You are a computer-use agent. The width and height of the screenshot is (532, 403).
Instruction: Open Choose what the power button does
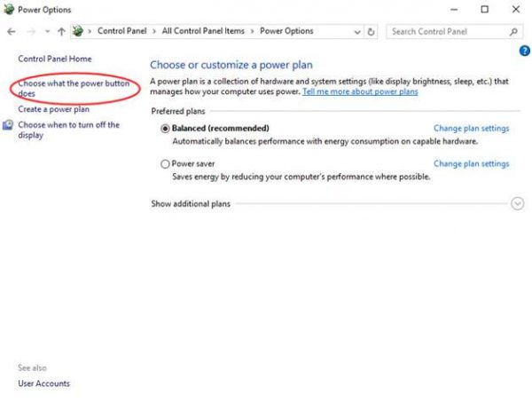[74, 89]
